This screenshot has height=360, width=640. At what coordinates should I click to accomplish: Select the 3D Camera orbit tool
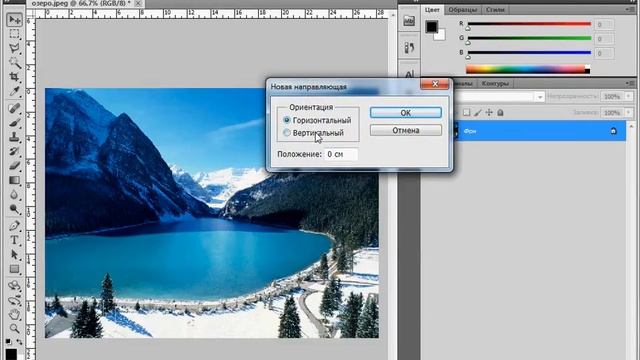tap(14, 300)
